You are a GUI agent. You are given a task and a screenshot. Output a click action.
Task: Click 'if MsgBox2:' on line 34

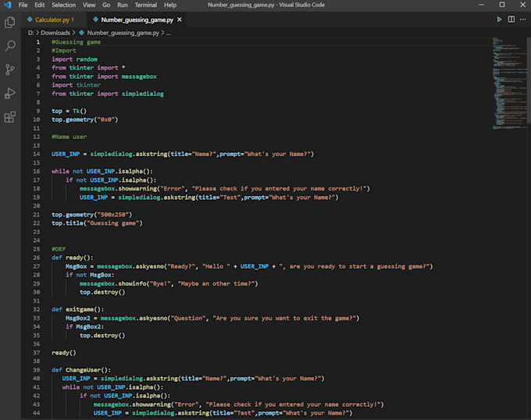(85, 326)
